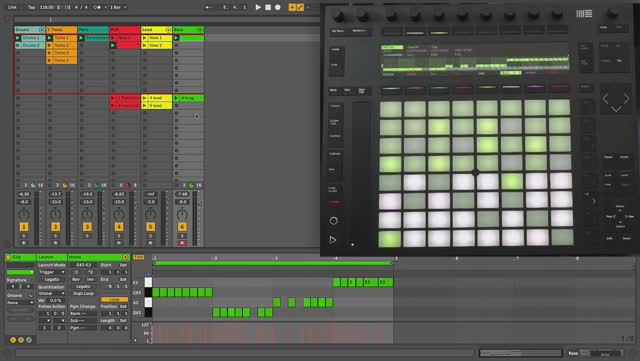Fold the Bass group track
The height and width of the screenshot is (361, 640).
pyautogui.click(x=200, y=30)
